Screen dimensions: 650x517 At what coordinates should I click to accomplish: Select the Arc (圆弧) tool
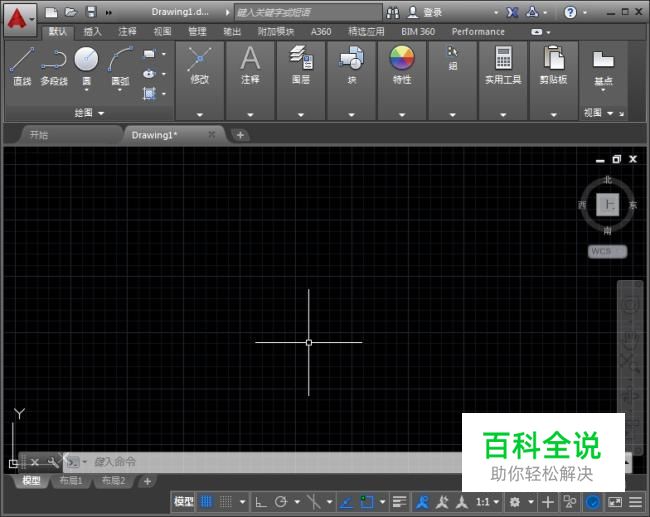(x=120, y=67)
